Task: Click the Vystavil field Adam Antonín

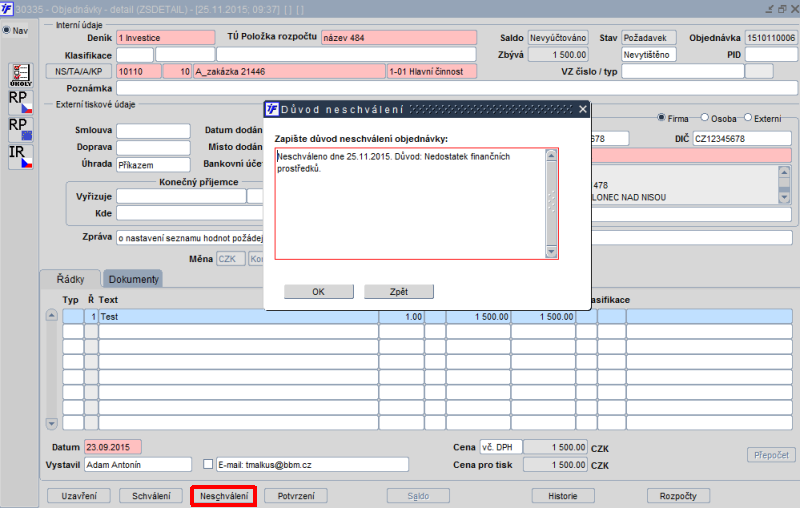Action: (138, 464)
